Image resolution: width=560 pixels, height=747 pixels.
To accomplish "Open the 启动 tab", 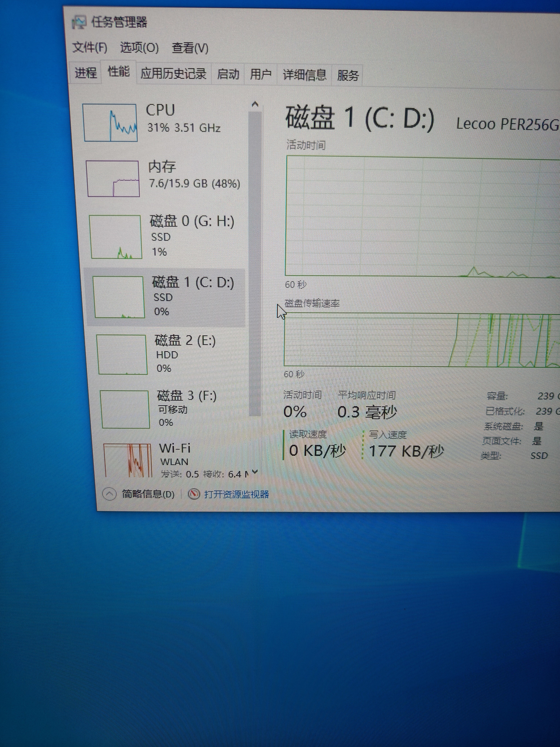I will click(228, 74).
